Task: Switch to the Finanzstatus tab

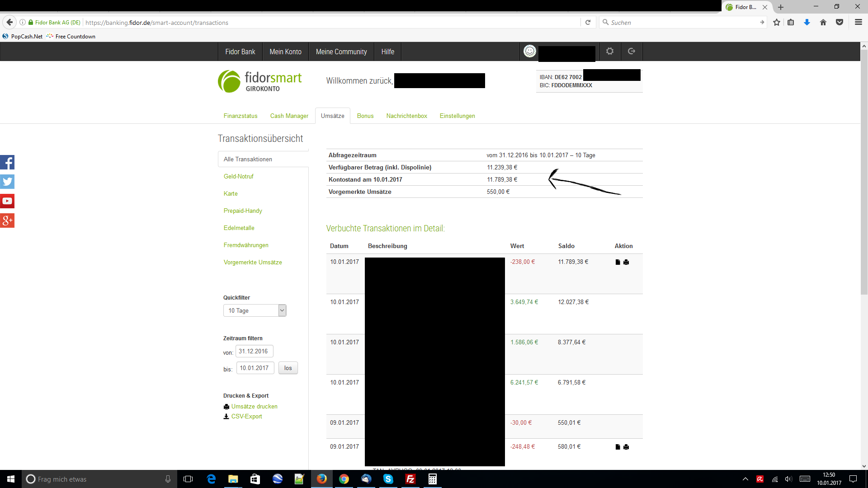Action: click(x=241, y=116)
